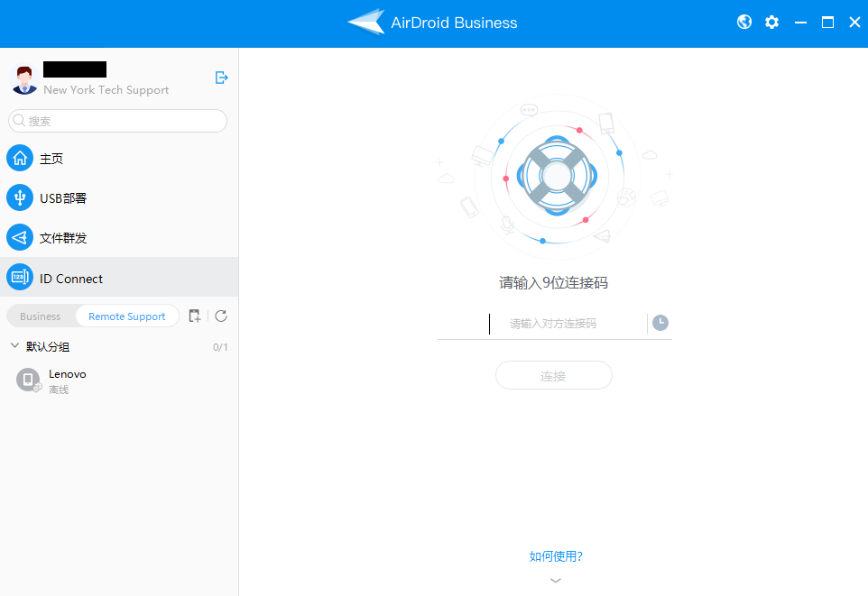Click the New York Tech Support text
This screenshot has width=868, height=596.
(106, 89)
